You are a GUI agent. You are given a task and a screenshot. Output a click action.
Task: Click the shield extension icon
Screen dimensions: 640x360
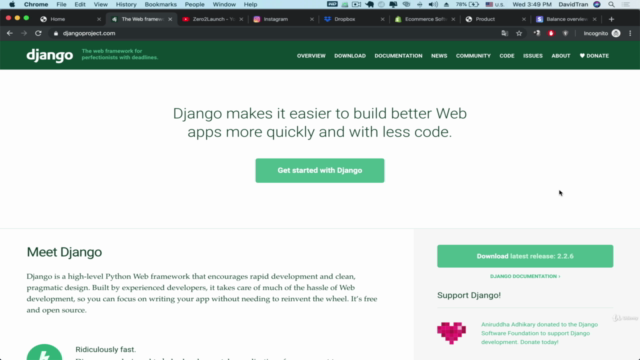pyautogui.click(x=565, y=33)
